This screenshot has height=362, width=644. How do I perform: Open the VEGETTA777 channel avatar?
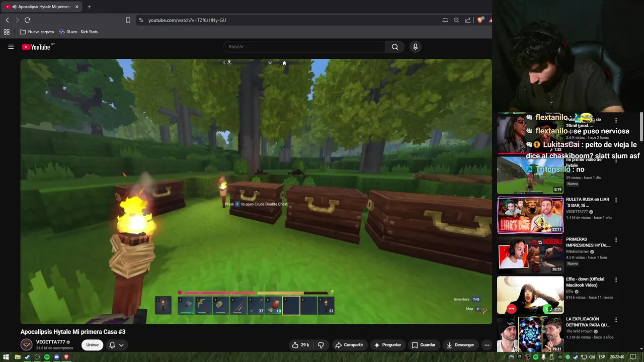(x=26, y=345)
